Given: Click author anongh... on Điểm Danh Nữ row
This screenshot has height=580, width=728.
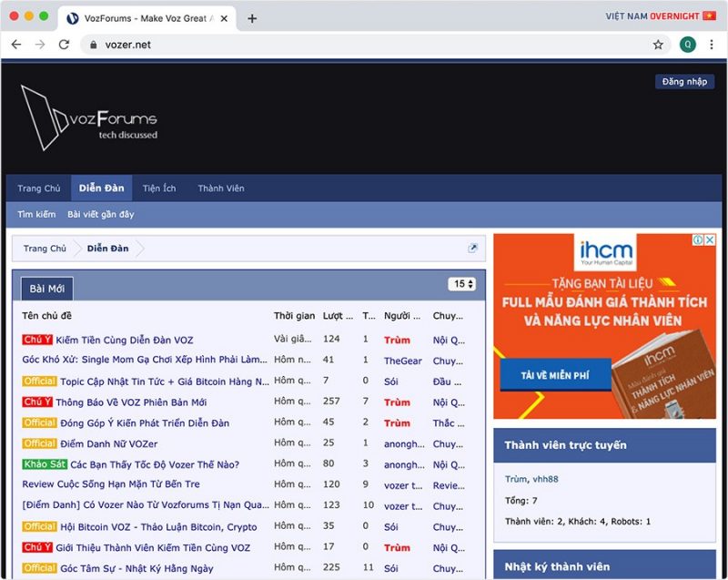Looking at the screenshot, I should pyautogui.click(x=404, y=444).
